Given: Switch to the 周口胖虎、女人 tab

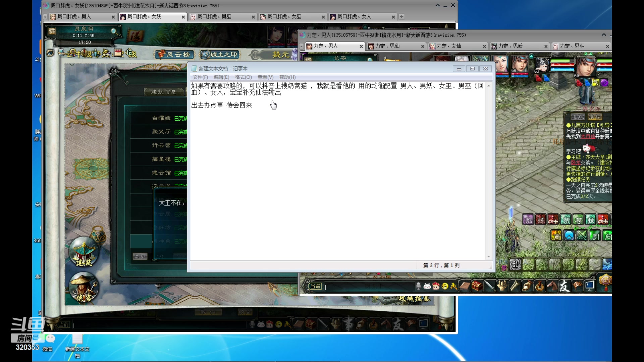Looking at the screenshot, I should click(363, 17).
